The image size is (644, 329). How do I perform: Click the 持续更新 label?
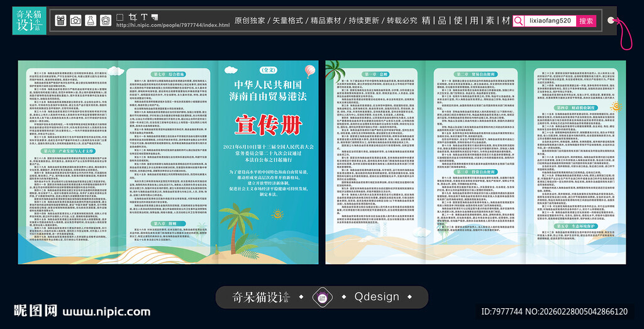tap(364, 21)
